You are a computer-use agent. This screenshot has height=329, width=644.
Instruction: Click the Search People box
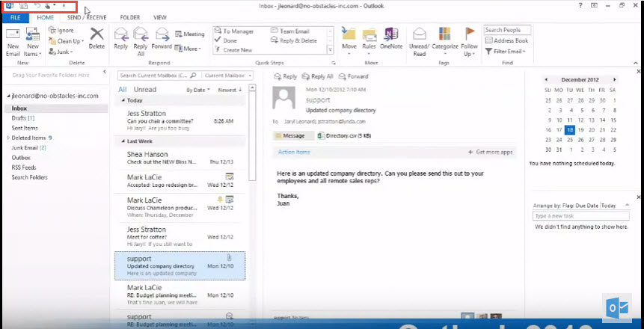click(507, 30)
